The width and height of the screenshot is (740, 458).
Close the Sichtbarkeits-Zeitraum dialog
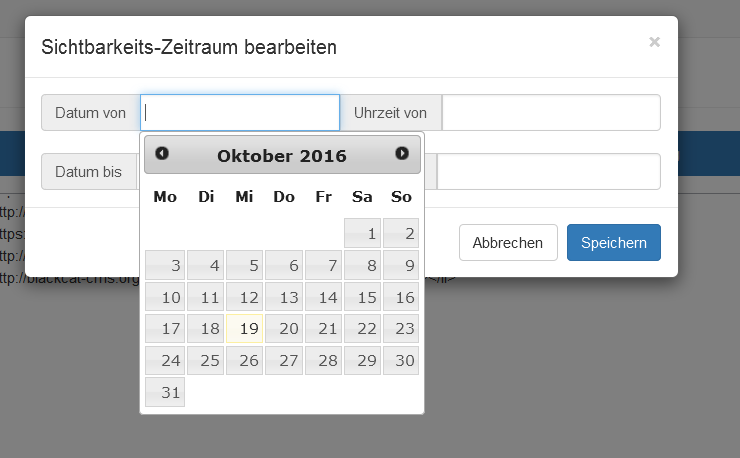pyautogui.click(x=654, y=42)
